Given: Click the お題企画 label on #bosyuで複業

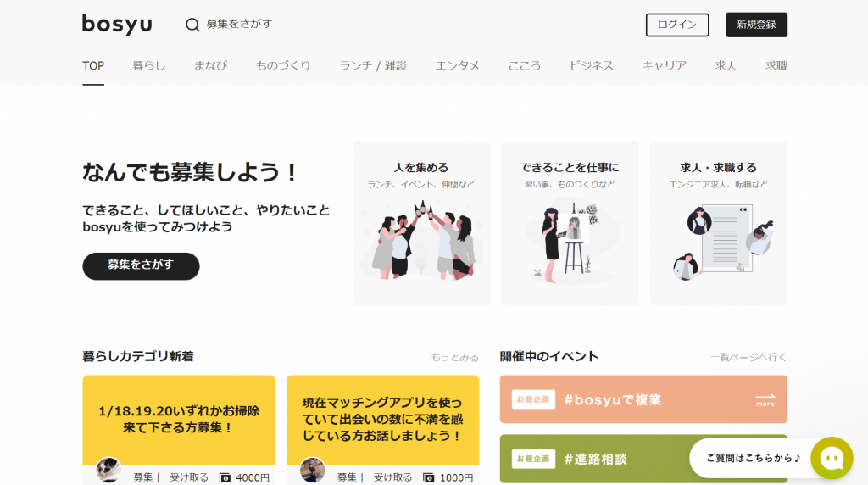Looking at the screenshot, I should pos(533,399).
